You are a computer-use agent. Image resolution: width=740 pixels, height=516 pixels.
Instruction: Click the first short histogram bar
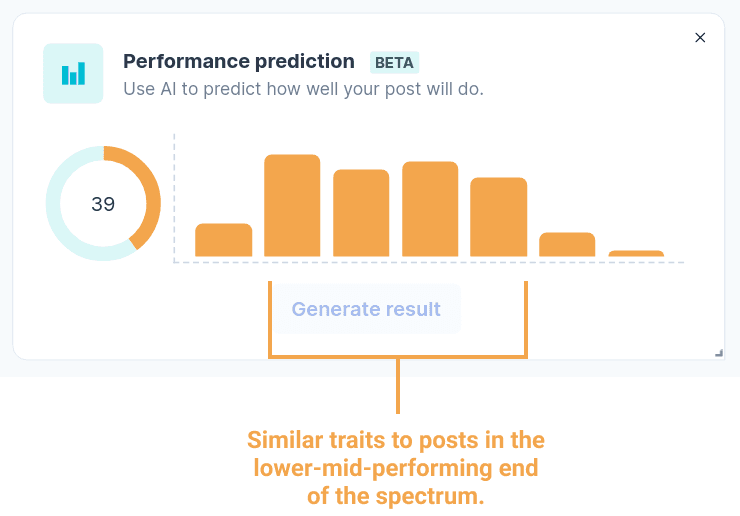[x=223, y=240]
